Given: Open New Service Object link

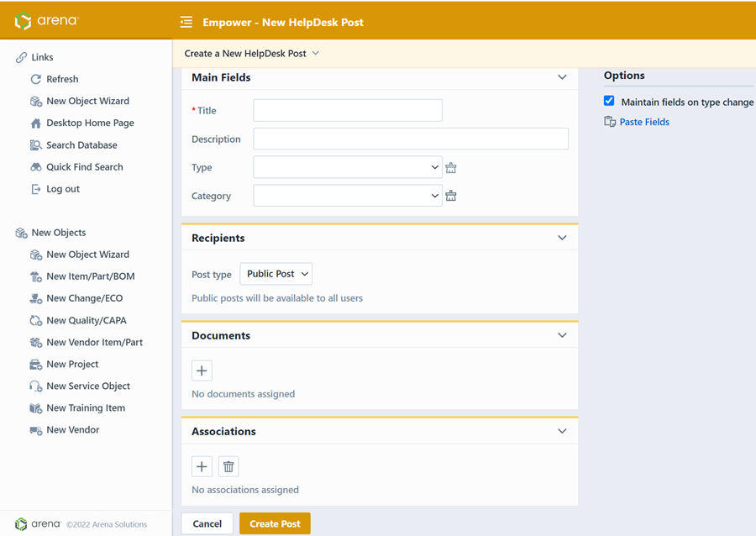Looking at the screenshot, I should pos(88,386).
